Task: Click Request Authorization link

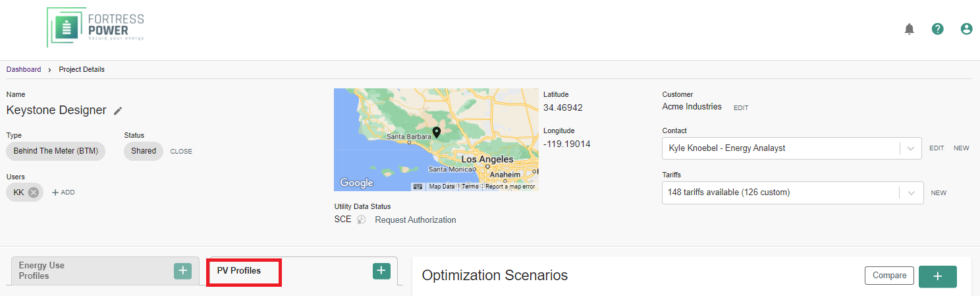Action: coord(415,220)
